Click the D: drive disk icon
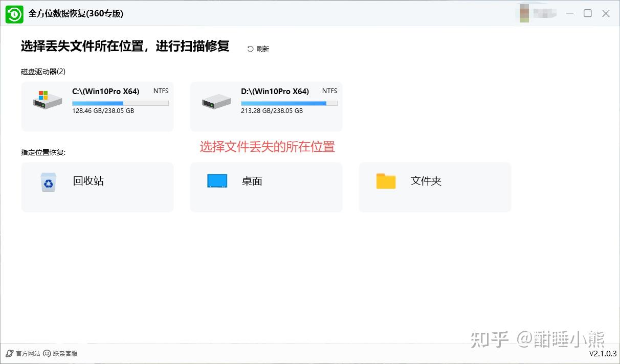The image size is (620, 364). (x=216, y=101)
